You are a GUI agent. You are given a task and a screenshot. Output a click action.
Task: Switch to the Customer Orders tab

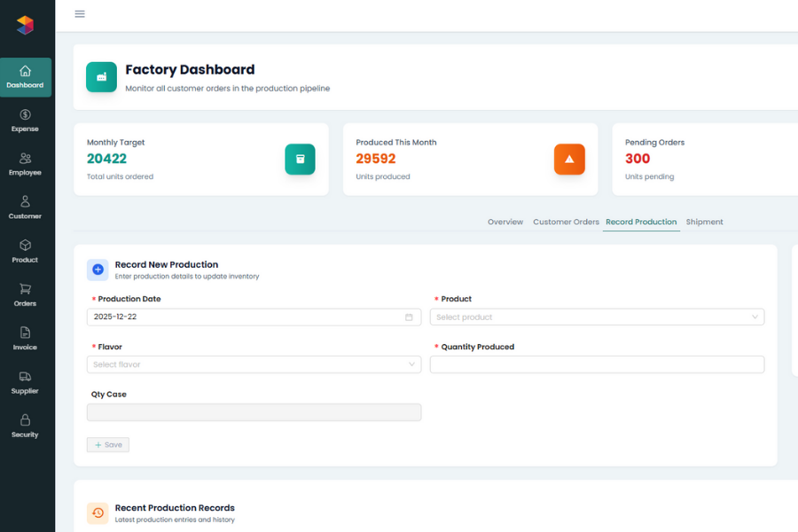coord(566,222)
